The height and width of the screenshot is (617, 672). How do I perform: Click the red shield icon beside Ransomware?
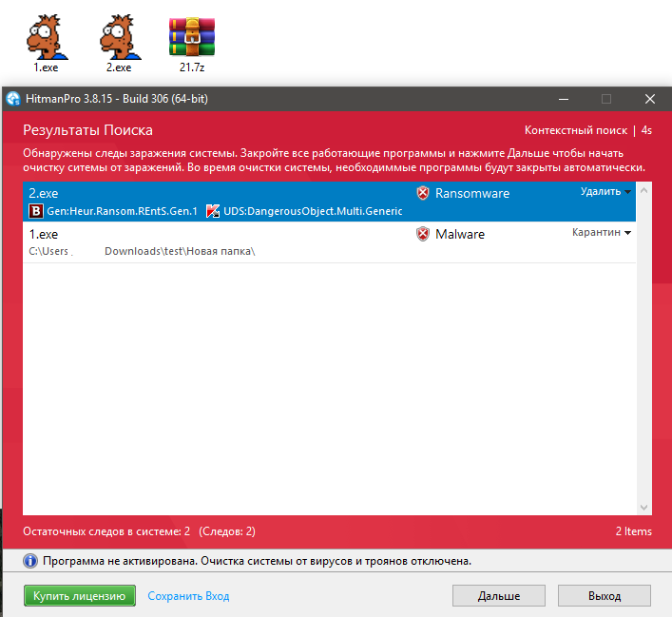click(423, 193)
